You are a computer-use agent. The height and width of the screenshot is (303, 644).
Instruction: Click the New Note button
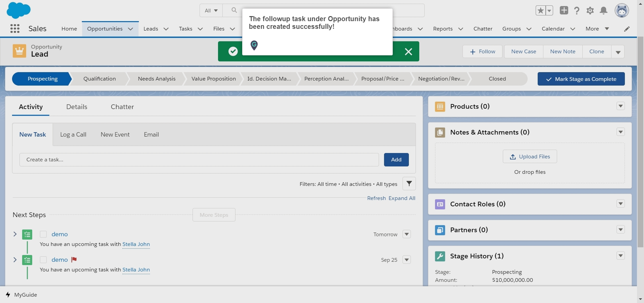click(x=562, y=52)
